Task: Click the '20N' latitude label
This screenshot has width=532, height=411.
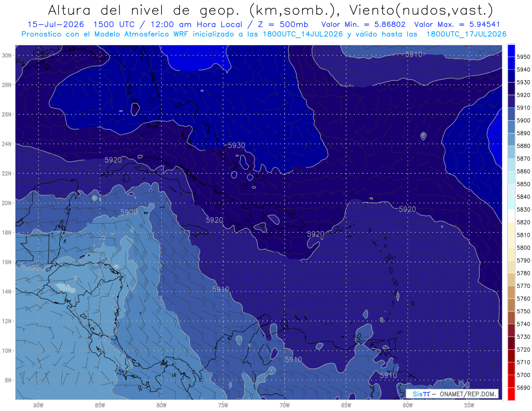Action: pyautogui.click(x=7, y=203)
